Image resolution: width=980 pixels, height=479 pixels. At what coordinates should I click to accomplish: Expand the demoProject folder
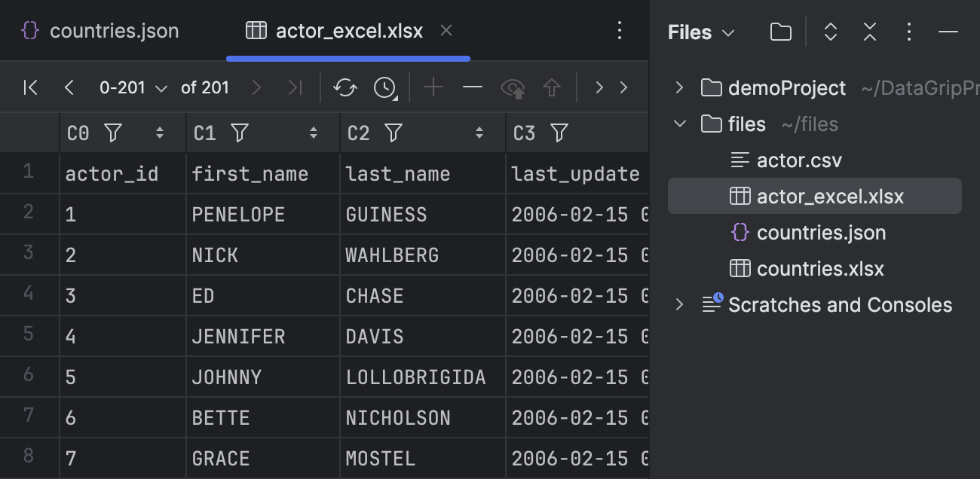tap(678, 87)
